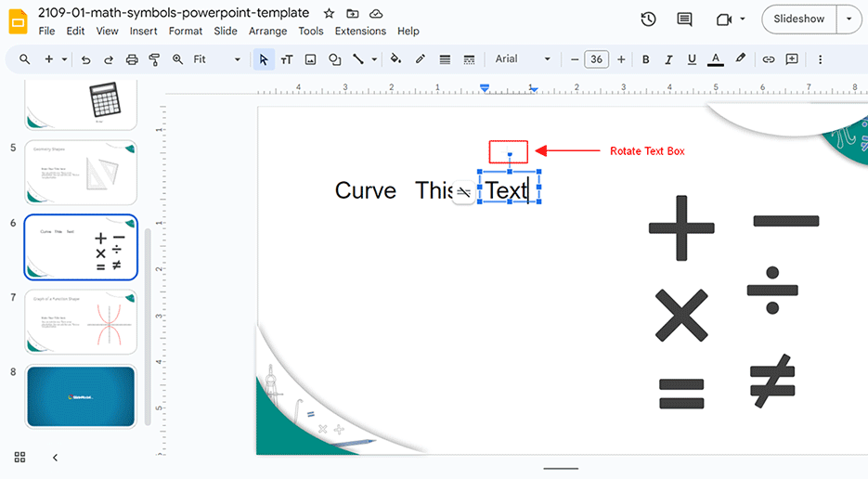868x479 pixels.
Task: Open the Arial font dropdown
Action: pyautogui.click(x=523, y=59)
